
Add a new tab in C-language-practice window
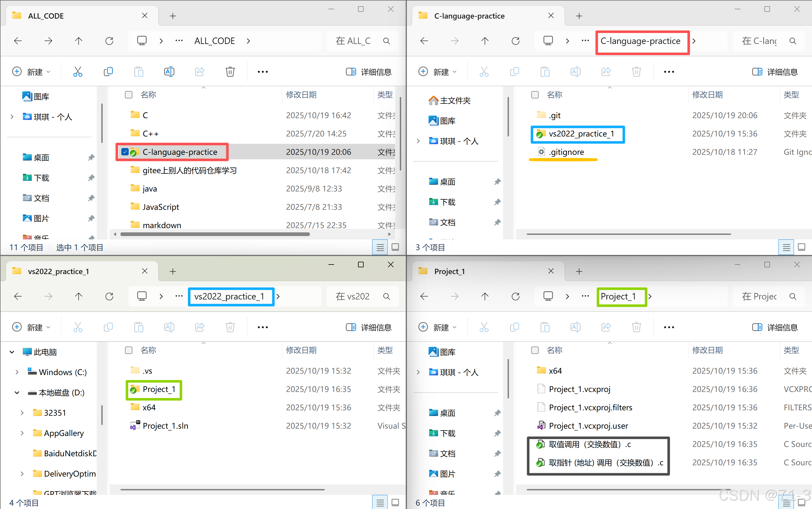pyautogui.click(x=579, y=16)
